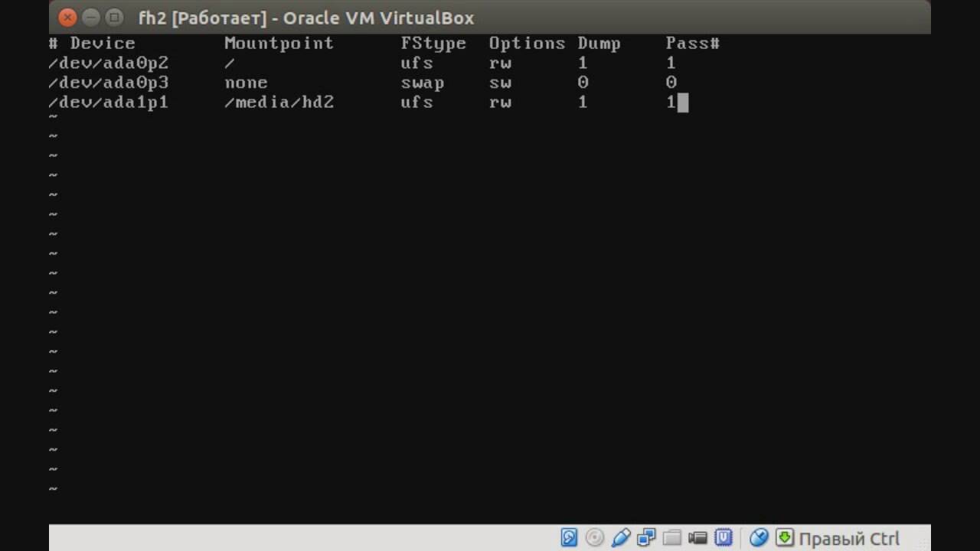Screen dimensions: 980x551
Task: Click the Dump column header text
Action: 599,44
